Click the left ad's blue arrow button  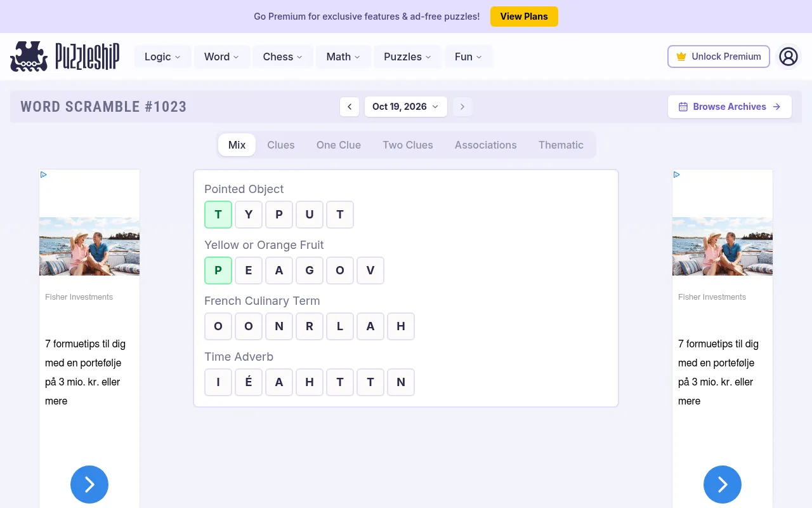click(89, 485)
